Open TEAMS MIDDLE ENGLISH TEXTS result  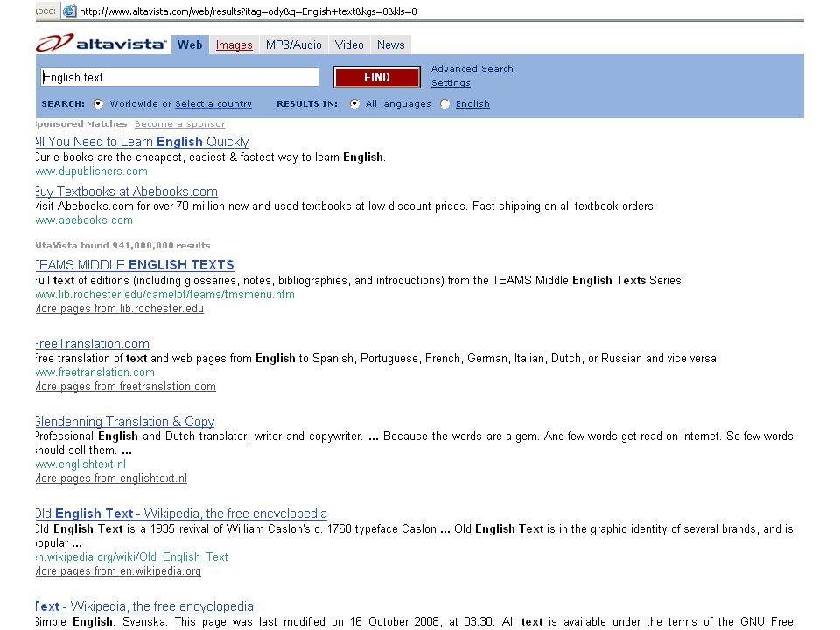(x=135, y=264)
